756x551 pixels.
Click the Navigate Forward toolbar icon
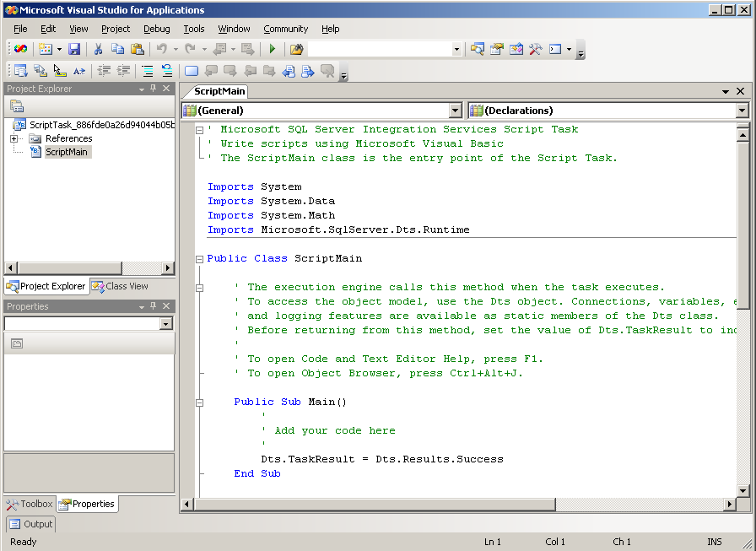point(248,49)
